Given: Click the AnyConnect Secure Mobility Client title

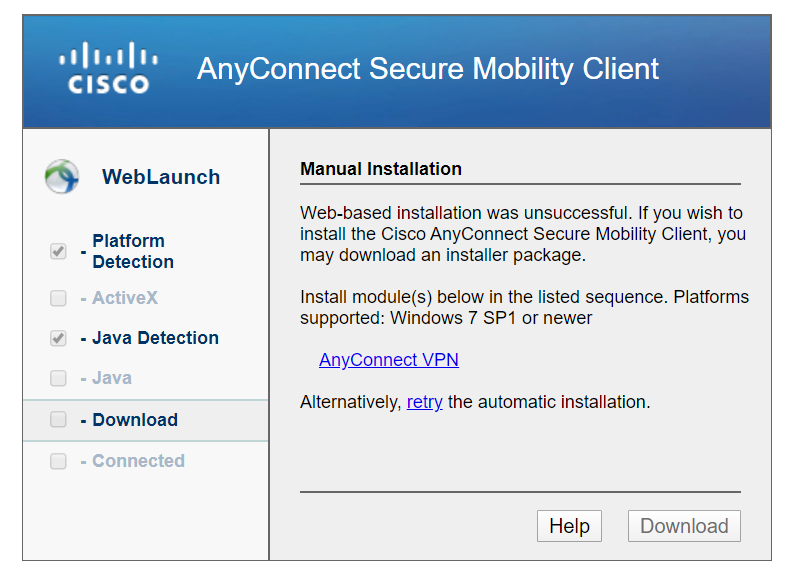Looking at the screenshot, I should [428, 69].
